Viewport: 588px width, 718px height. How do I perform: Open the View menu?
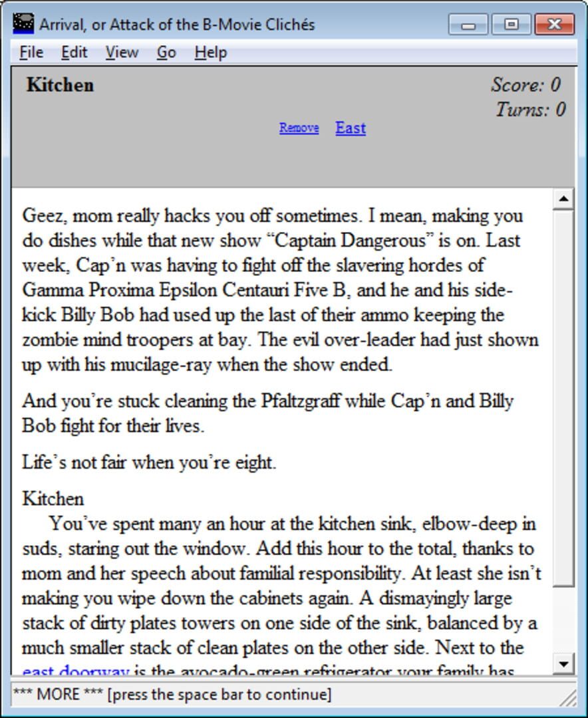tap(122, 52)
